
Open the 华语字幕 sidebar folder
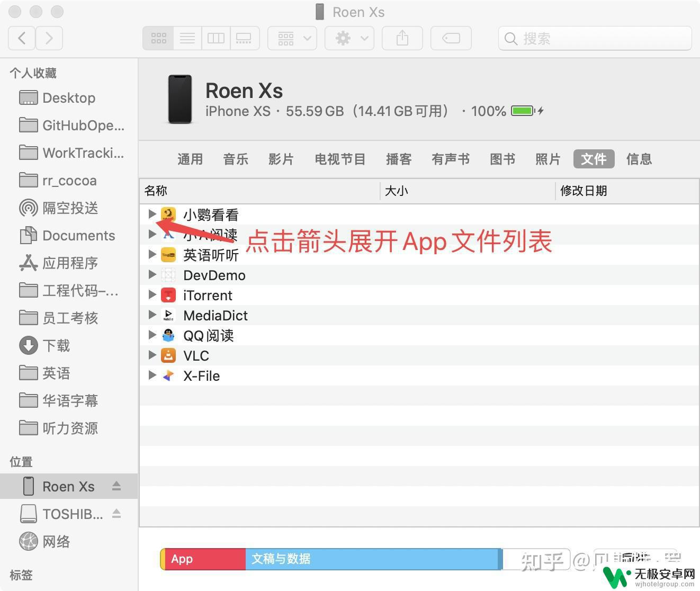pos(69,401)
